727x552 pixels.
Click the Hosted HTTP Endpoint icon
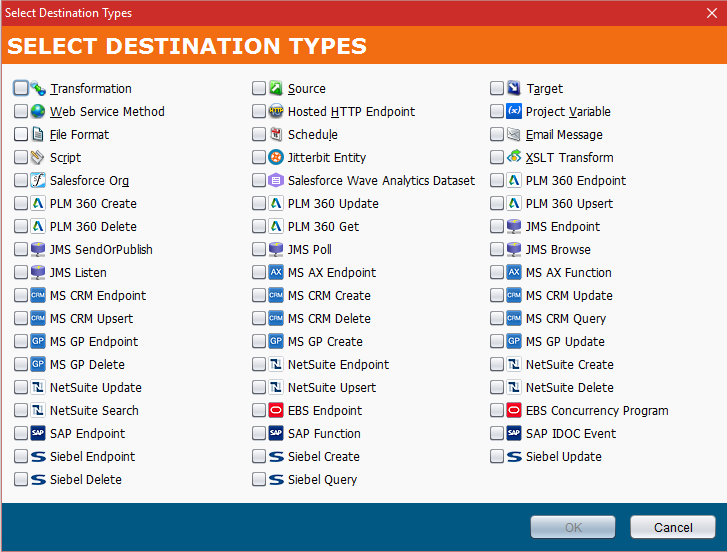(x=276, y=112)
